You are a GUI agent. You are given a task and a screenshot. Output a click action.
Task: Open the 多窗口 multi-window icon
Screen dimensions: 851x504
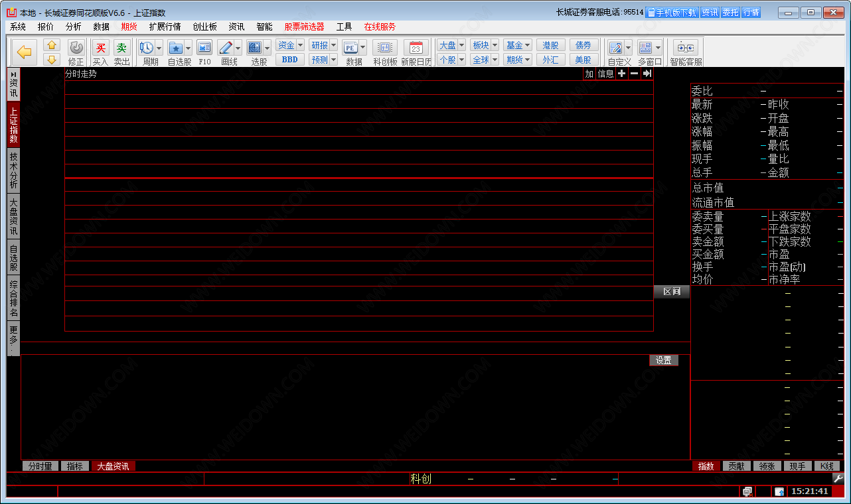(x=645, y=48)
